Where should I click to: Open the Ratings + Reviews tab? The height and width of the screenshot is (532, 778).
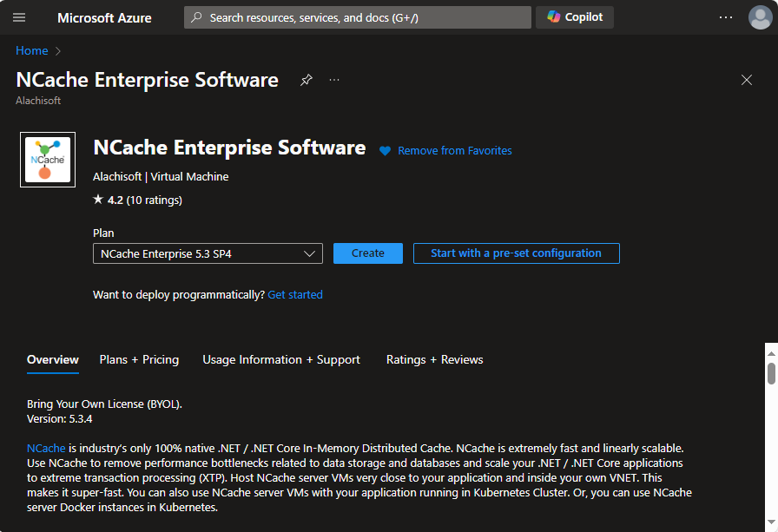pyautogui.click(x=435, y=360)
